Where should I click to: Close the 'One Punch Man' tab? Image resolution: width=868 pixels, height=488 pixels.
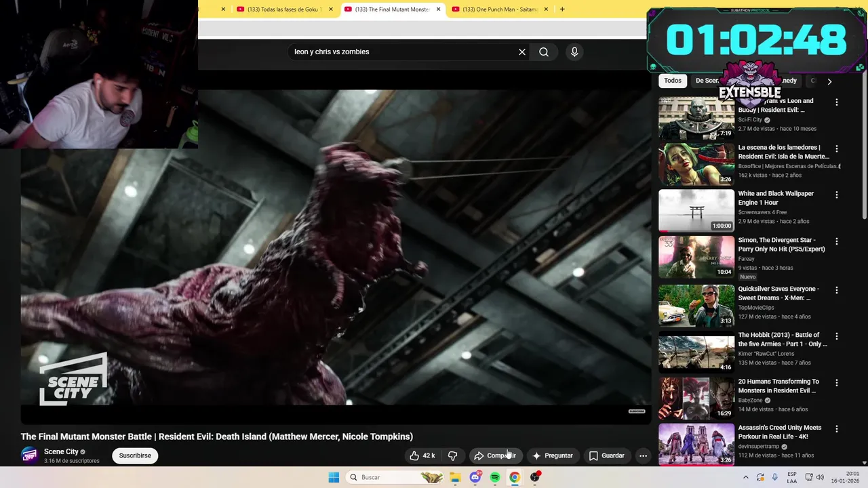click(x=546, y=9)
